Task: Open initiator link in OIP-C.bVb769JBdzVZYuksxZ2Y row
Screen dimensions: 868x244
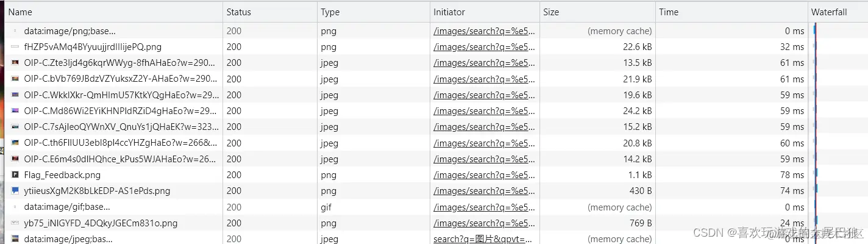Action: [485, 79]
